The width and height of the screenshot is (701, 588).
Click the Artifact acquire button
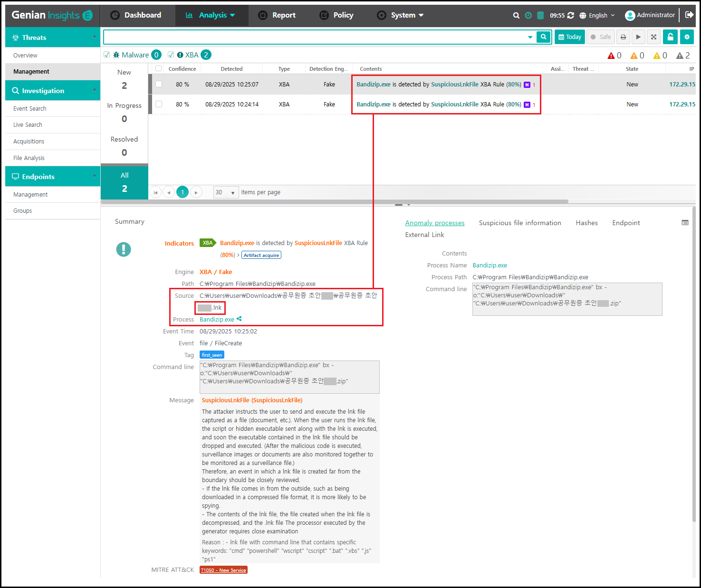pos(261,255)
